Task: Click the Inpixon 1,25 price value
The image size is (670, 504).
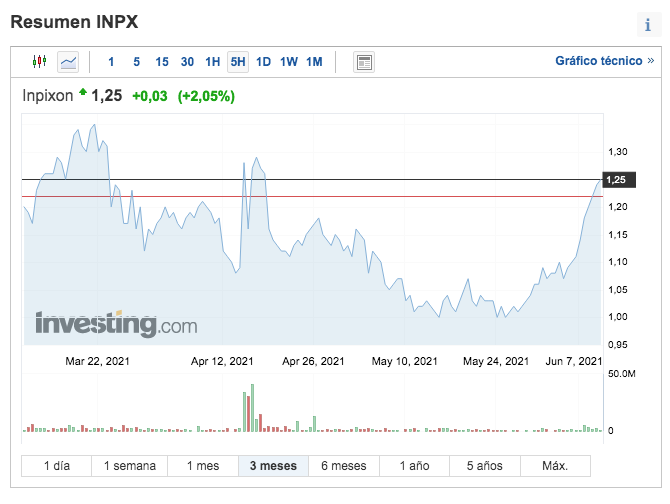Action: pos(106,96)
